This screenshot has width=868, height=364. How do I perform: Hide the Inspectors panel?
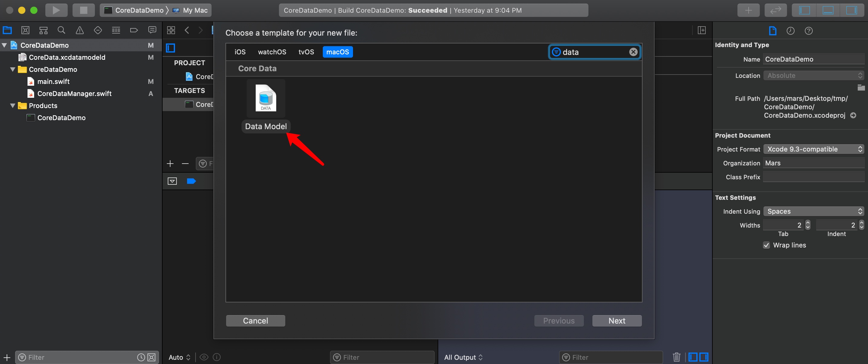(x=851, y=10)
